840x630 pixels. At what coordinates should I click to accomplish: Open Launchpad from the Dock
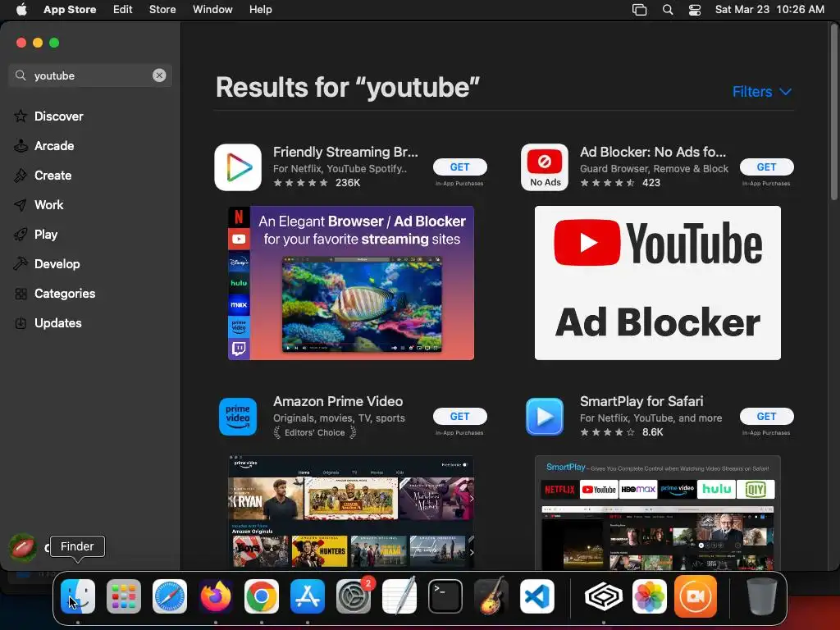coord(124,596)
